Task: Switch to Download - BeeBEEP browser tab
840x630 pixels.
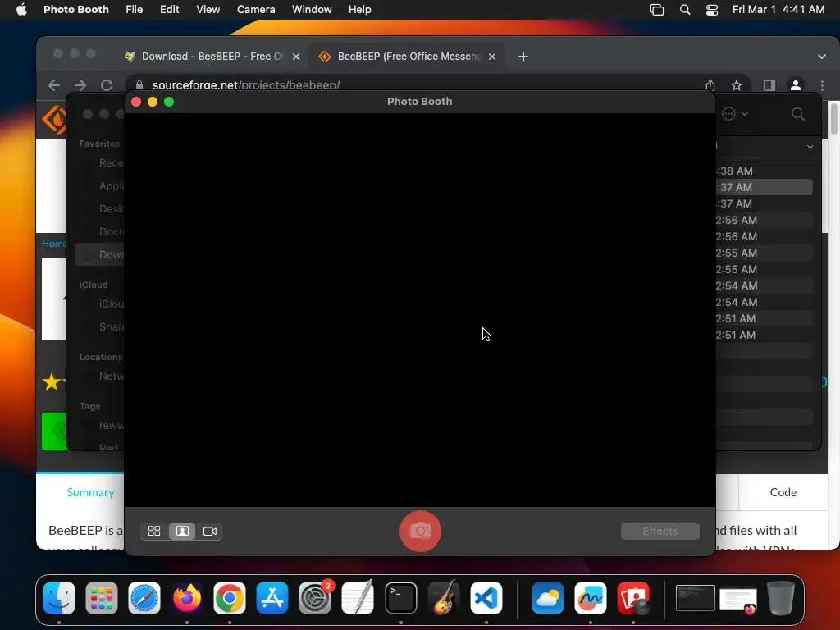Action: (212, 57)
